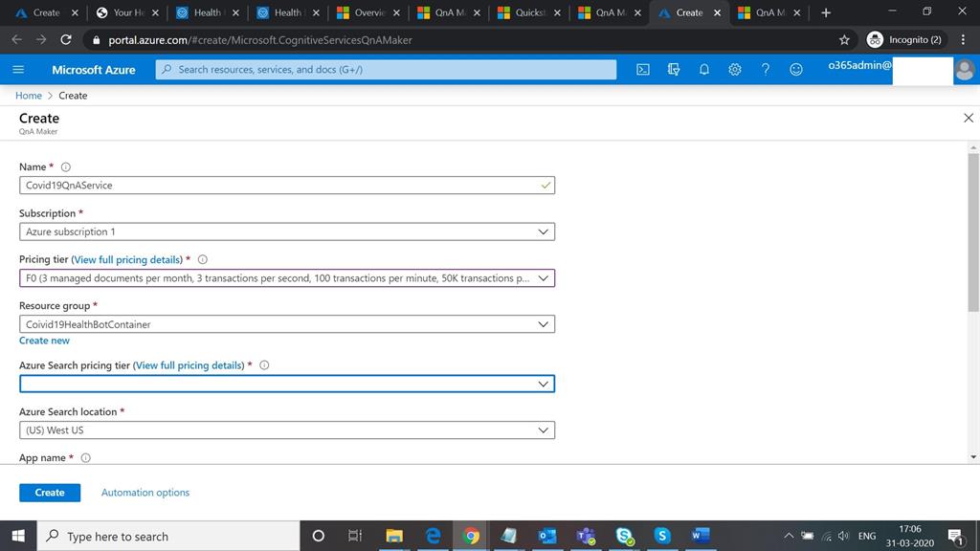The image size is (980, 551).
Task: Open the Help question mark menu
Action: click(x=765, y=69)
